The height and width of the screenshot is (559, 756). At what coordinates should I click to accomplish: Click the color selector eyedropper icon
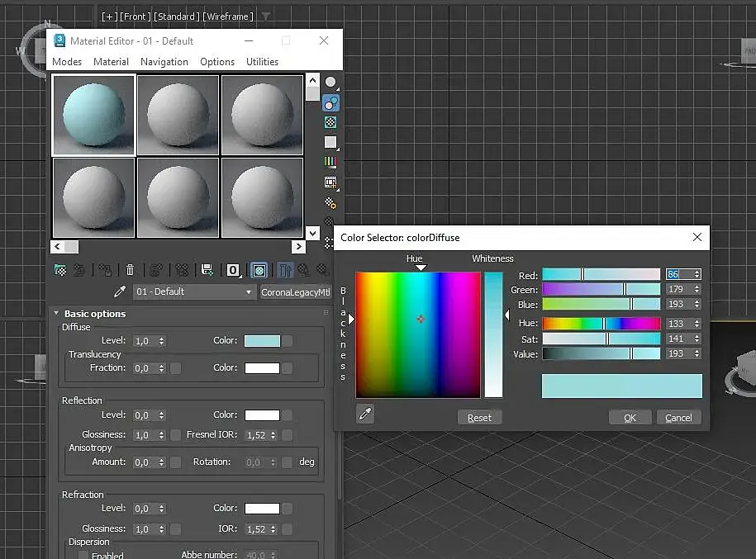click(365, 415)
